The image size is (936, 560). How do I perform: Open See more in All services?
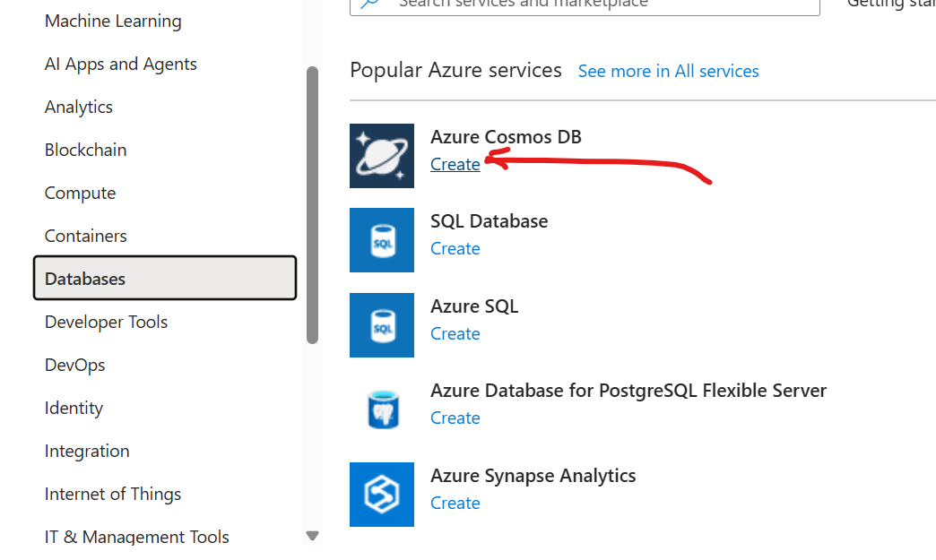click(668, 72)
